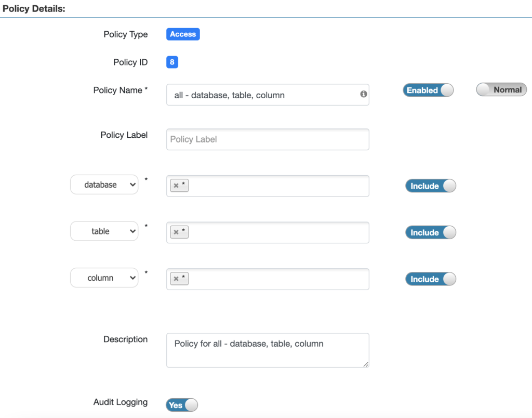Click the info icon in Policy Name field

pyautogui.click(x=363, y=94)
